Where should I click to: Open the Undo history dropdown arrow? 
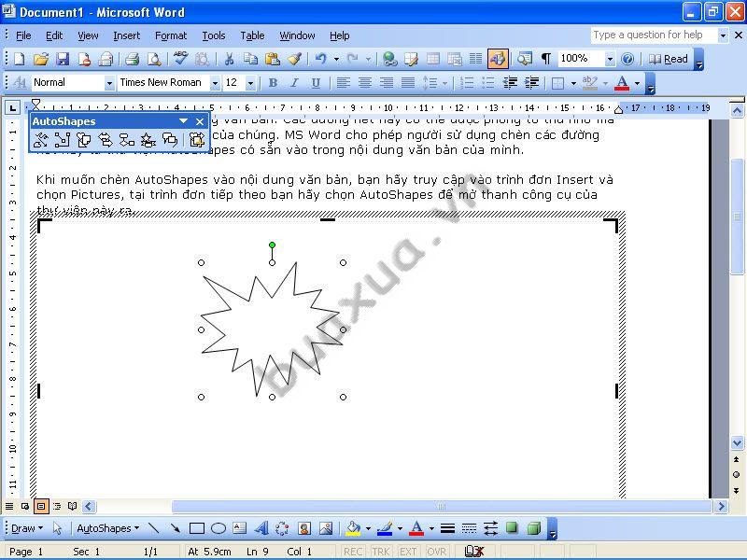point(336,59)
